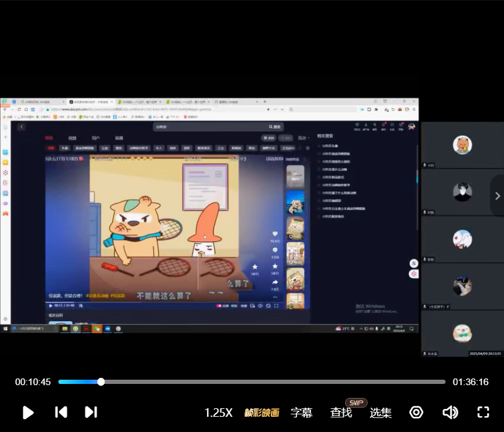Screen dimensions: 504x432
Task: Open comments on the Douyin video
Action: pyautogui.click(x=275, y=250)
